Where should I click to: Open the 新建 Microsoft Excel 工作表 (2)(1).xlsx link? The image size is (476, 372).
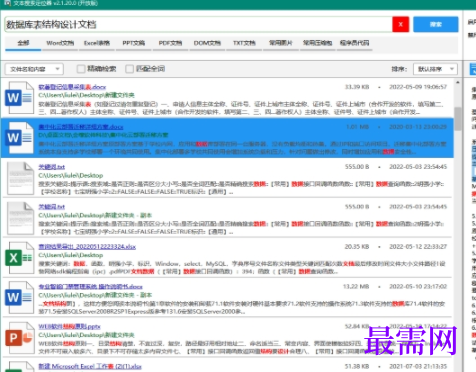[90, 367]
